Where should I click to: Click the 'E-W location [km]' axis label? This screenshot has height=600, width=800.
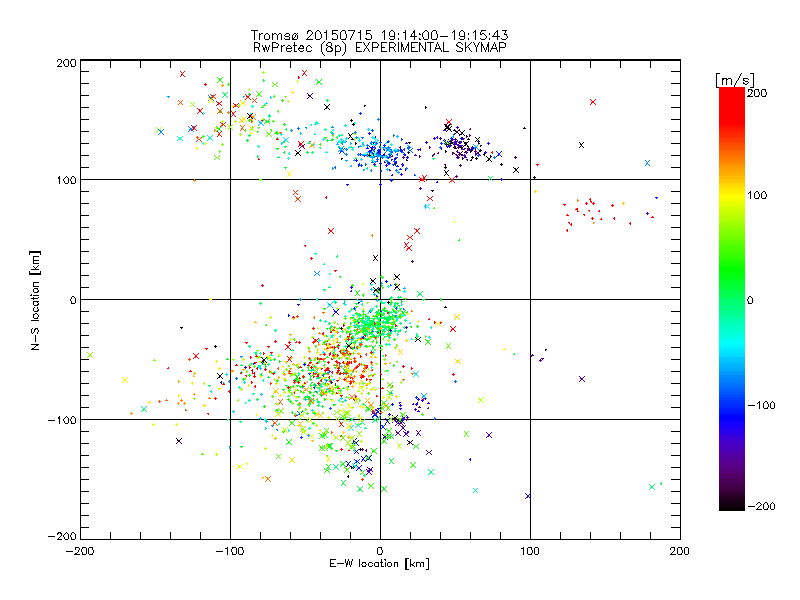pyautogui.click(x=379, y=564)
